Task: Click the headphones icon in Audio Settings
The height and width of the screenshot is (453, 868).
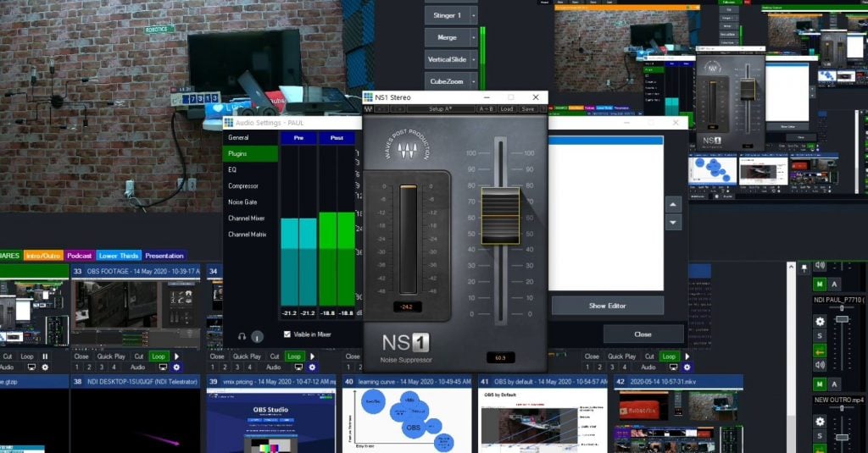Action: click(242, 336)
